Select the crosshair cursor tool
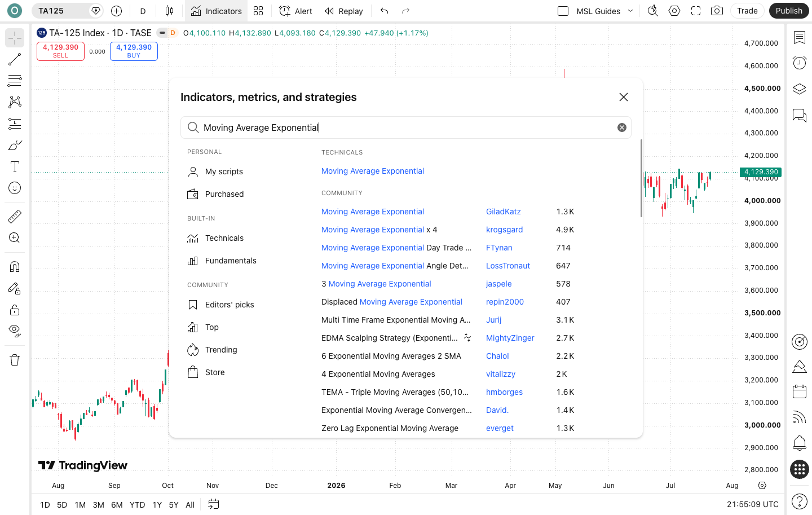This screenshot has height=515, width=812. (15, 38)
